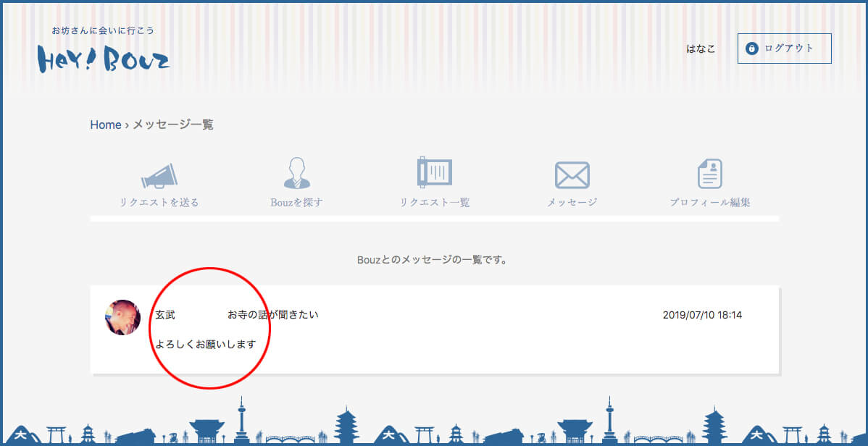868x446 pixels.
Task: Open the message titled お寺の話が聞きたい
Action: [273, 315]
